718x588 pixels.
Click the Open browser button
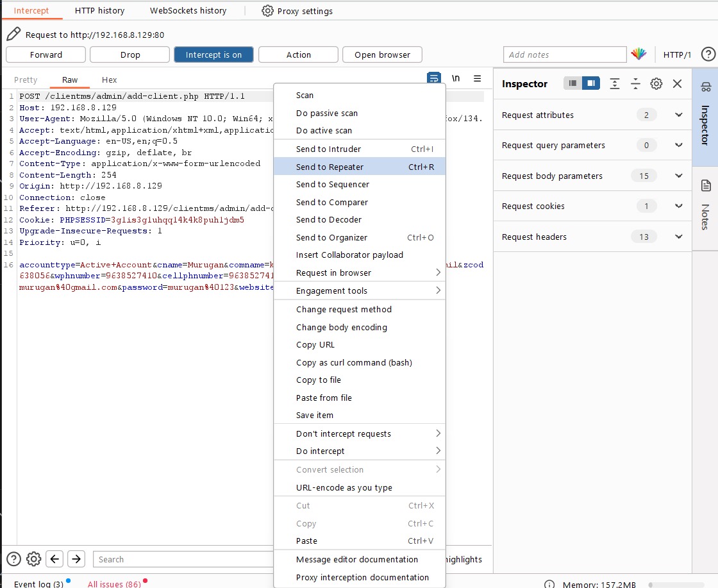point(382,55)
